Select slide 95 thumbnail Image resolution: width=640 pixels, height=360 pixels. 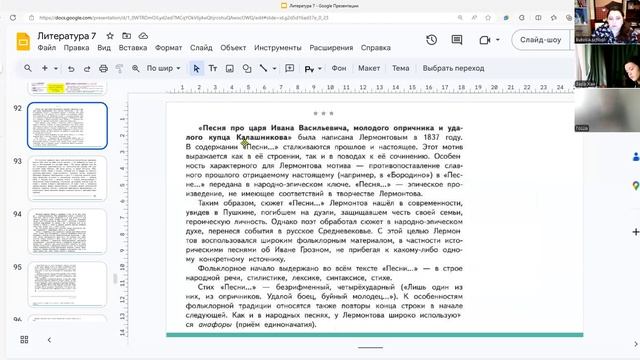(x=67, y=284)
